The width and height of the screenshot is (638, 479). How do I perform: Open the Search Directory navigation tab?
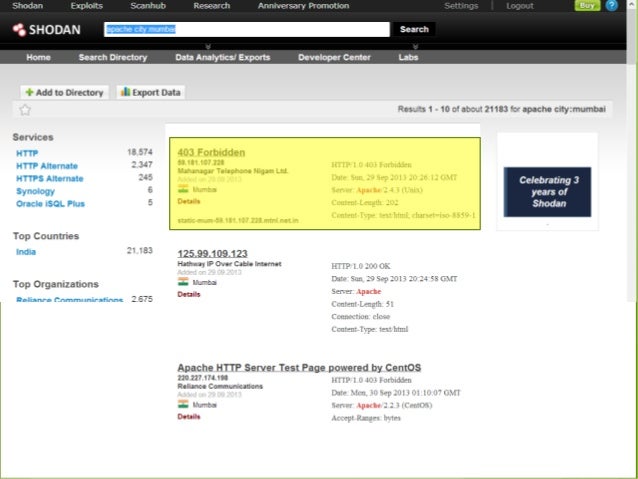pyautogui.click(x=113, y=57)
